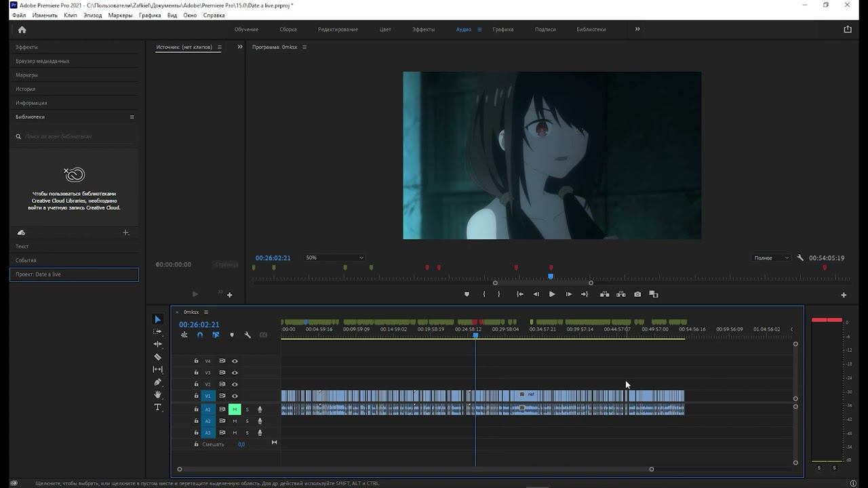Click the Creative Cloud sync icon
The image size is (868, 488).
[x=21, y=232]
